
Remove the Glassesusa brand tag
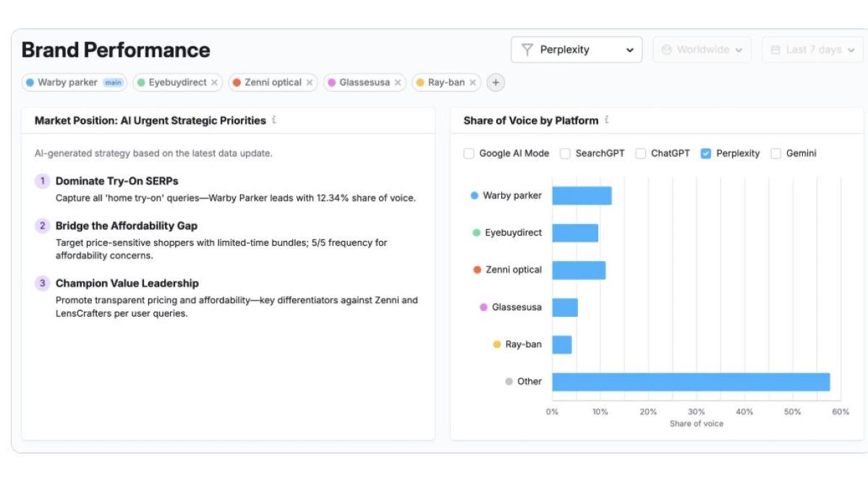coord(398,82)
